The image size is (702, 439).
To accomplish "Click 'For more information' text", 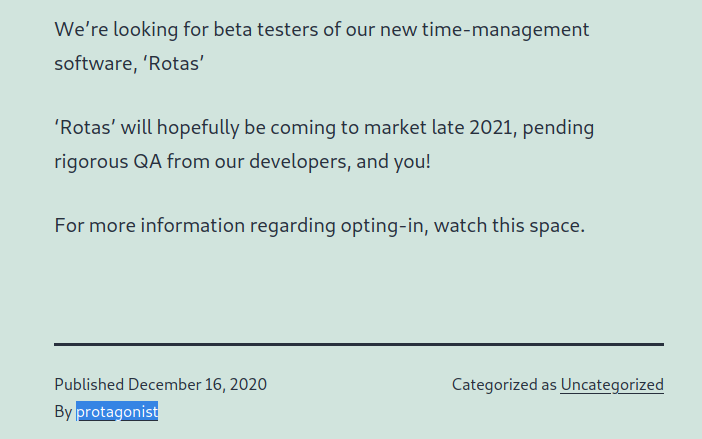I will pos(150,225).
